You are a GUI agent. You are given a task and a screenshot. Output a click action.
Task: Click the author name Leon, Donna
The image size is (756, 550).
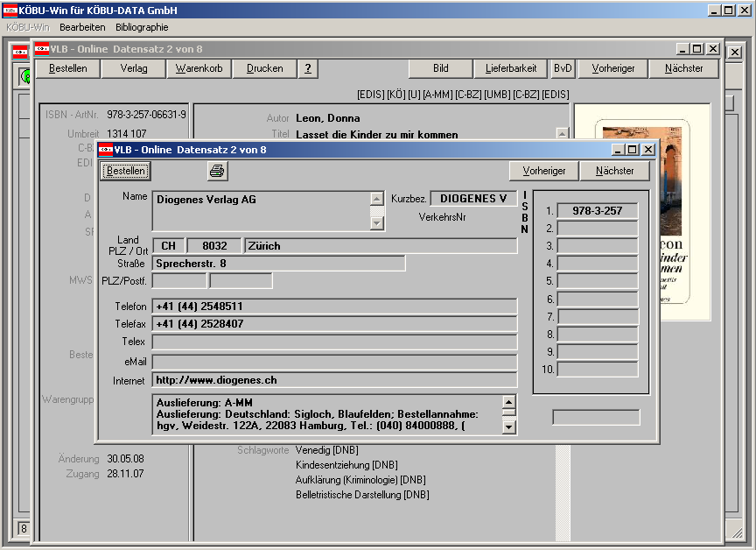click(328, 118)
